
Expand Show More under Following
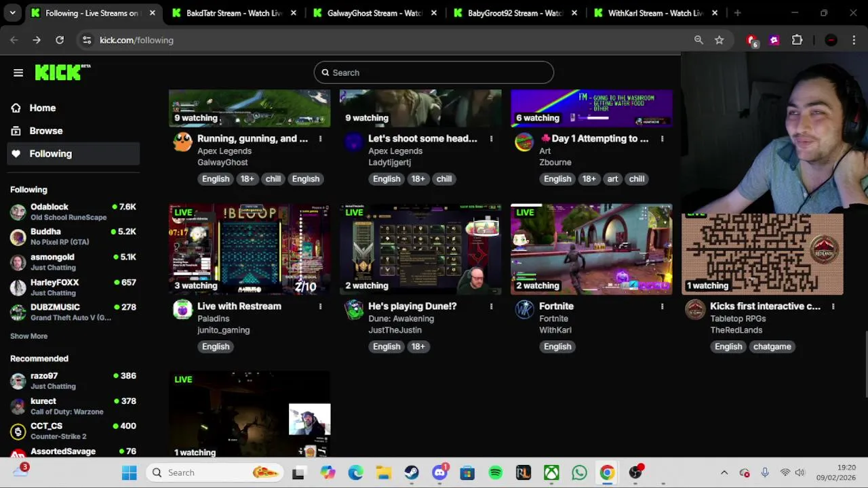pos(28,336)
